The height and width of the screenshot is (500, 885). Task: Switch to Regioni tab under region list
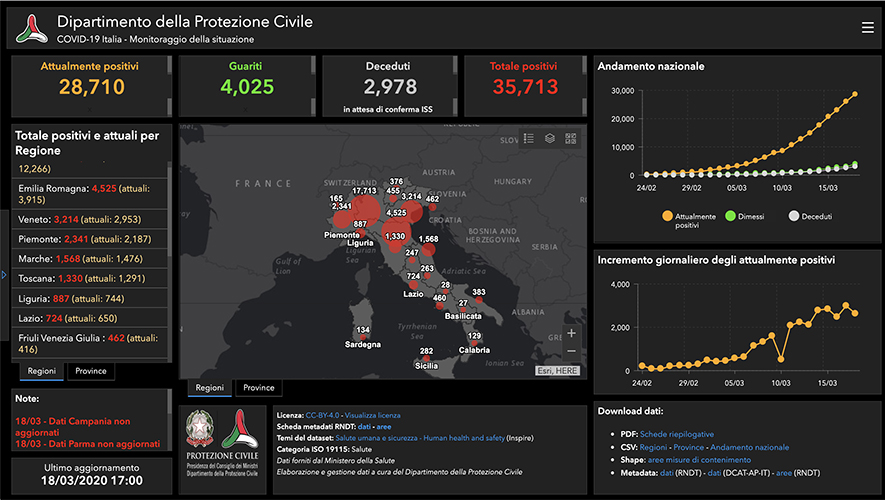pyautogui.click(x=42, y=371)
